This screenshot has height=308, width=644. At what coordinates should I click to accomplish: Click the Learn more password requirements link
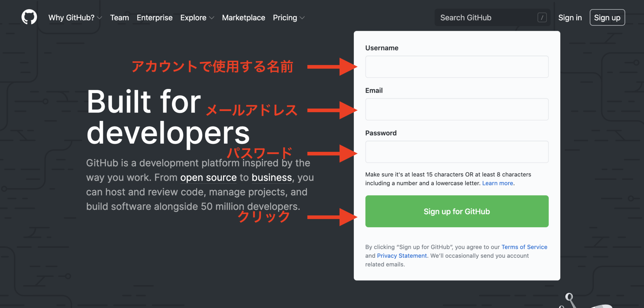click(x=497, y=183)
